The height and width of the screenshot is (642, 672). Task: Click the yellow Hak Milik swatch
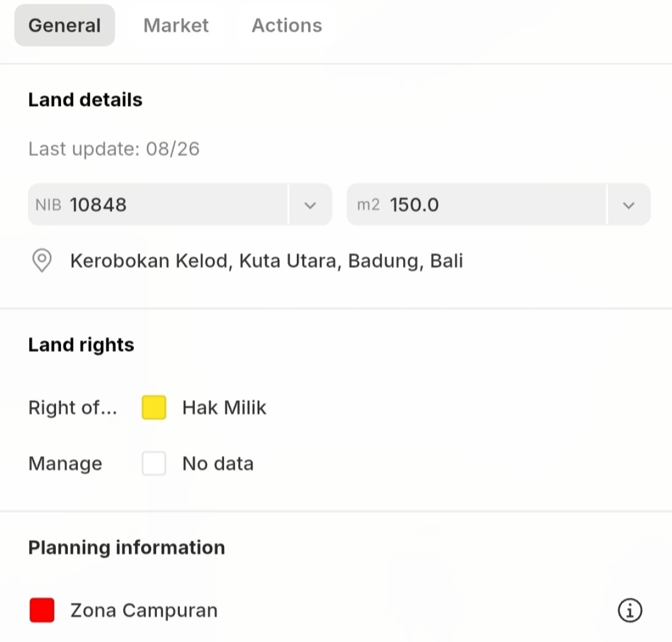(154, 407)
